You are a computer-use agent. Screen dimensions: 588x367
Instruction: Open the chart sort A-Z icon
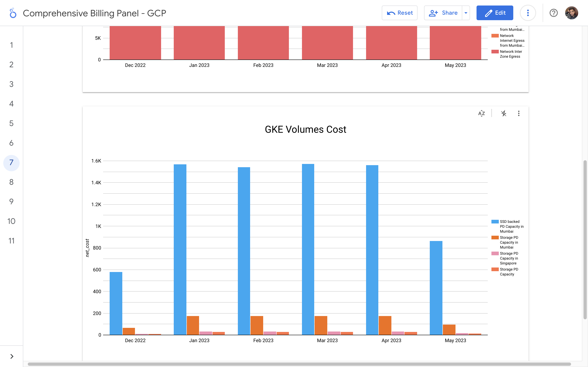point(481,113)
